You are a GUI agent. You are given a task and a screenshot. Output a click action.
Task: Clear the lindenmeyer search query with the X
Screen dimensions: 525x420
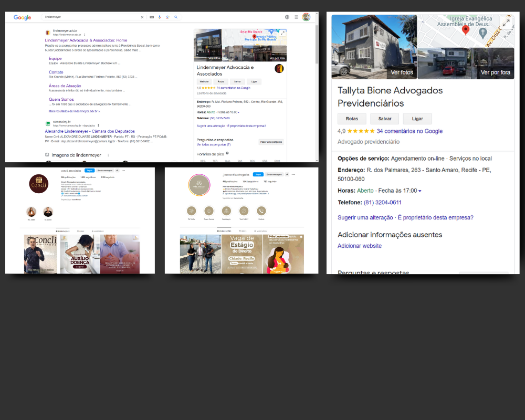pyautogui.click(x=142, y=17)
